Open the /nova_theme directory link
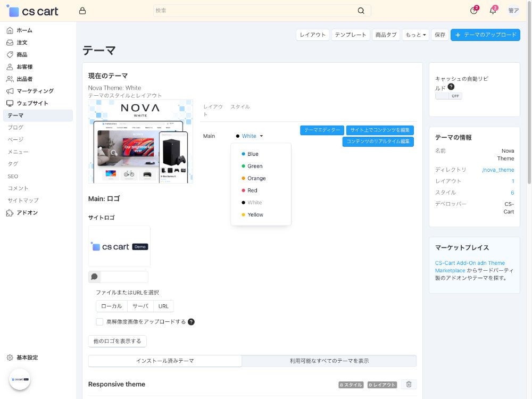This screenshot has height=399, width=532. pyautogui.click(x=498, y=170)
